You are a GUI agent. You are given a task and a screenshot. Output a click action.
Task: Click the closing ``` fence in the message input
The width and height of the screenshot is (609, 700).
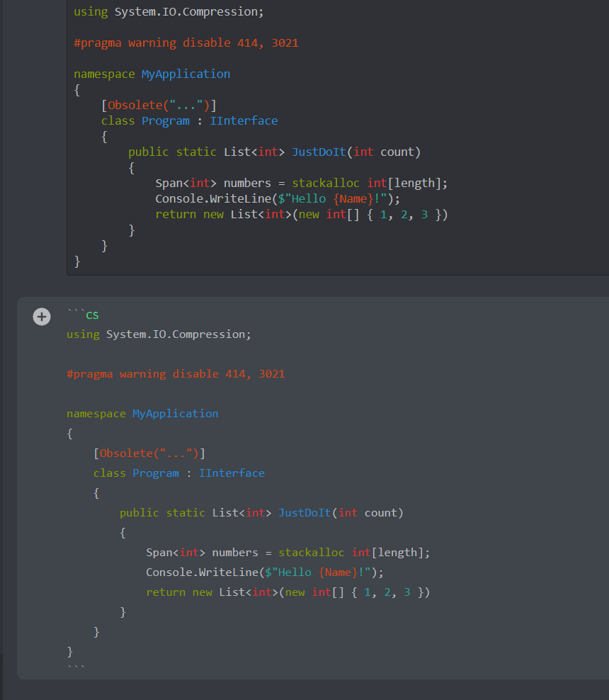pos(76,667)
